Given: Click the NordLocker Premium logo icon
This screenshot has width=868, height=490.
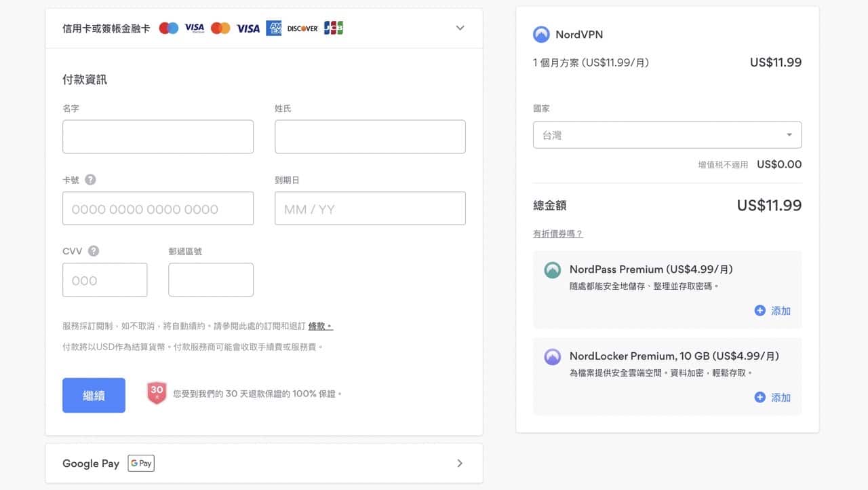Looking at the screenshot, I should click(x=553, y=357).
